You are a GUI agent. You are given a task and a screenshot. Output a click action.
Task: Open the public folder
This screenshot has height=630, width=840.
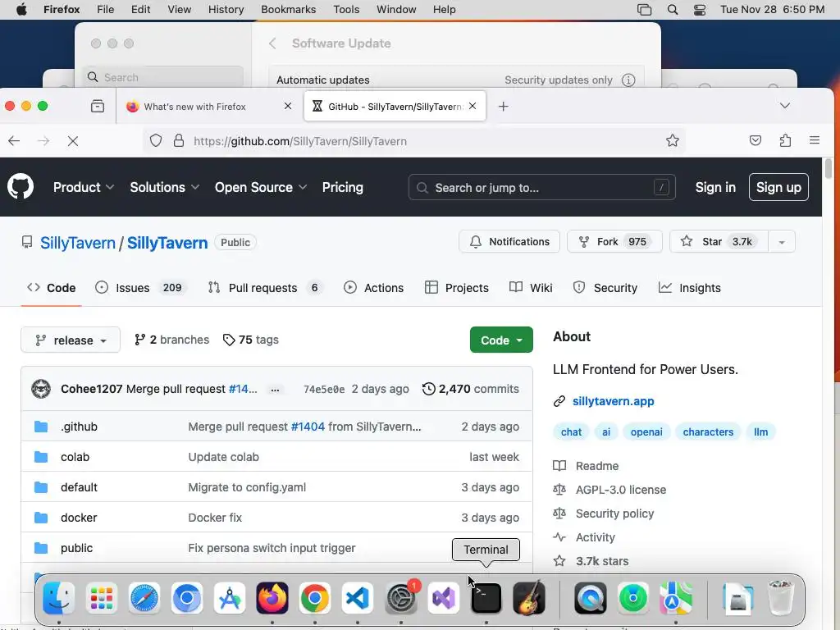76,548
